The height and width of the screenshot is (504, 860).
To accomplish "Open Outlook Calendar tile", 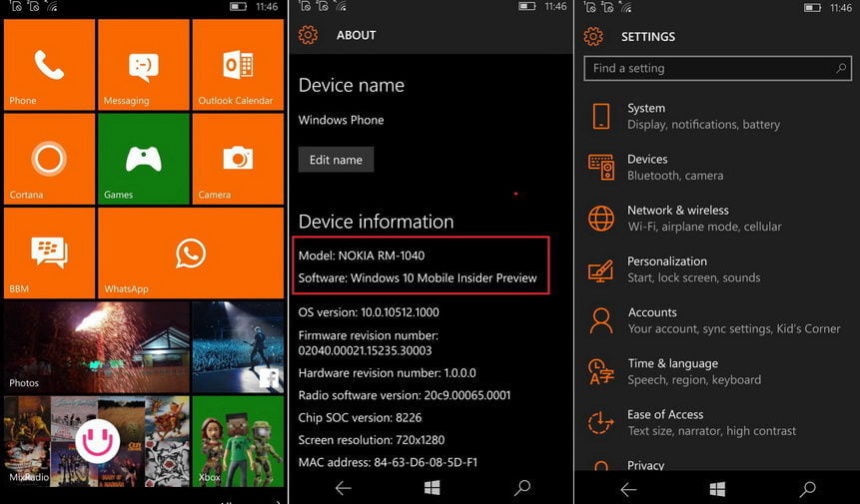I will (238, 65).
